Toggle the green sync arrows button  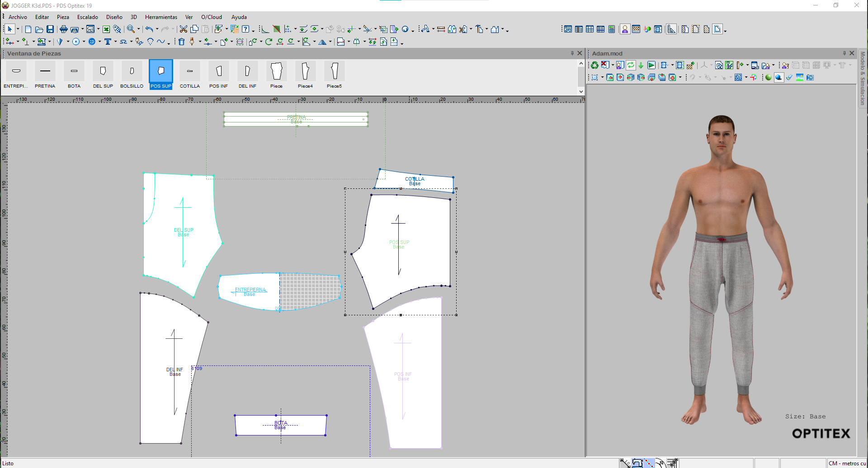click(x=631, y=66)
